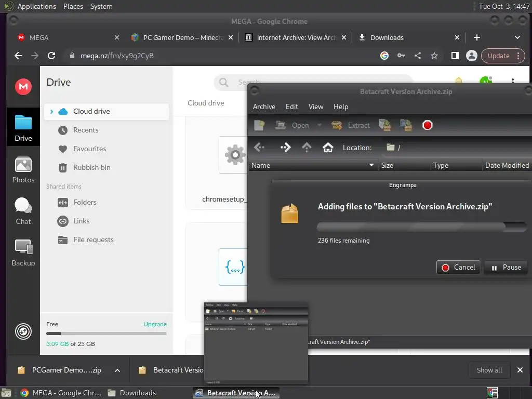Screen dimensions: 532x399
Task: Click the transfers sync icon in MEGA sidebar
Action: (23, 331)
